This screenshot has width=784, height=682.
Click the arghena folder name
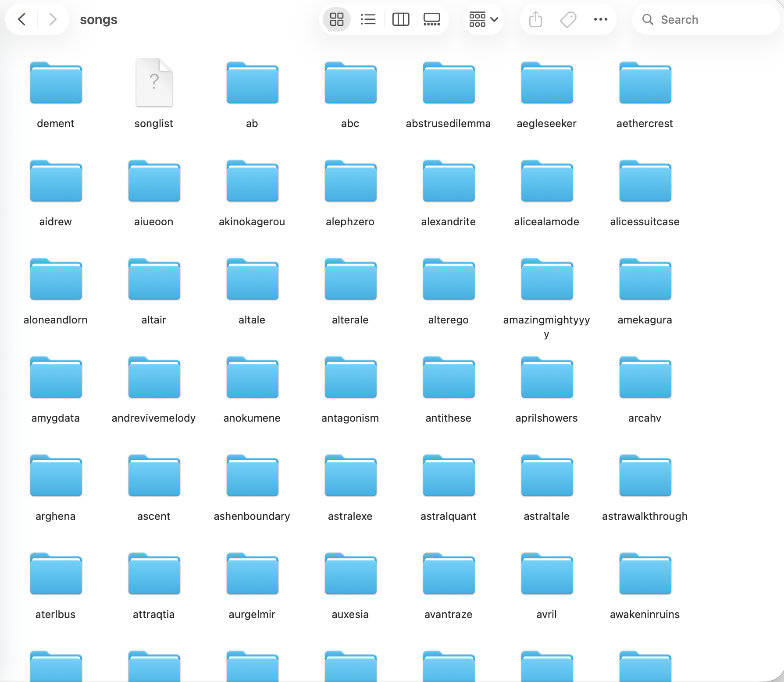[56, 516]
